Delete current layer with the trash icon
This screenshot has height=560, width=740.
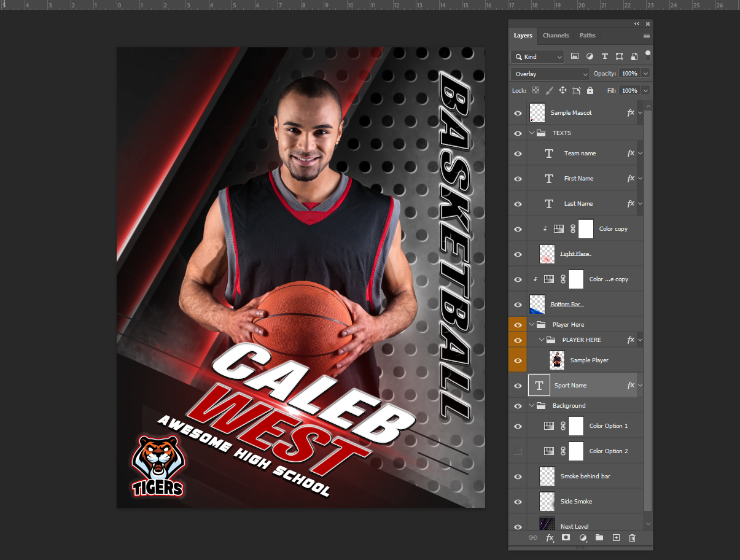(632, 538)
